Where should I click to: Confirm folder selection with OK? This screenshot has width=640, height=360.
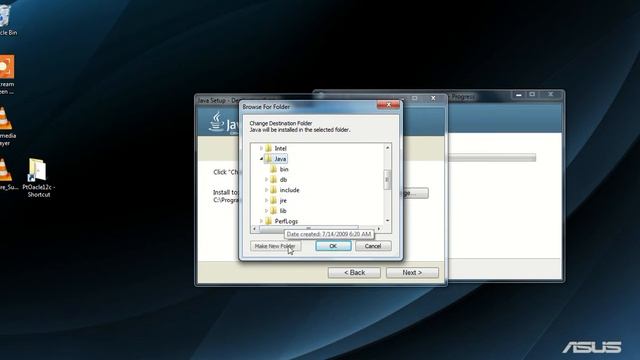pos(333,246)
